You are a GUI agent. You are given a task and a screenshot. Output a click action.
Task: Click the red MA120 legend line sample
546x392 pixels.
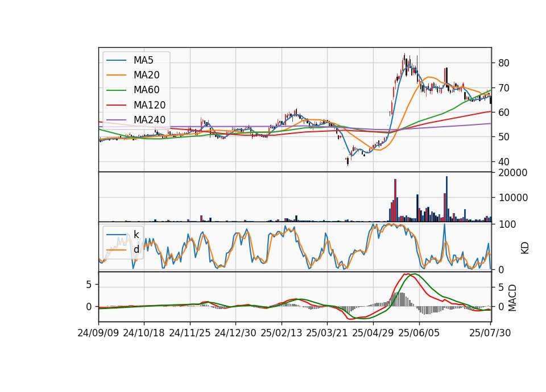click(x=116, y=105)
